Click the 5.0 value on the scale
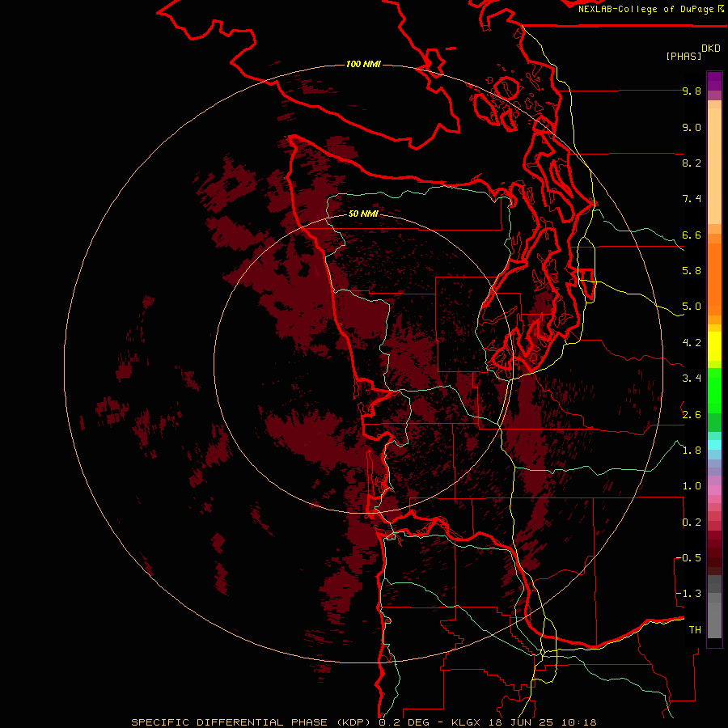 [692, 307]
